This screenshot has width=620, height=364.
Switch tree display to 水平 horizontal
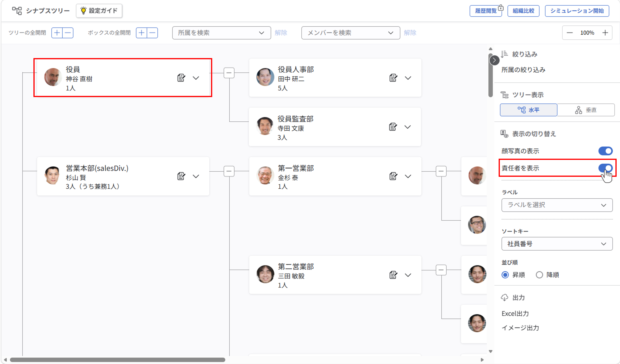[x=529, y=110]
